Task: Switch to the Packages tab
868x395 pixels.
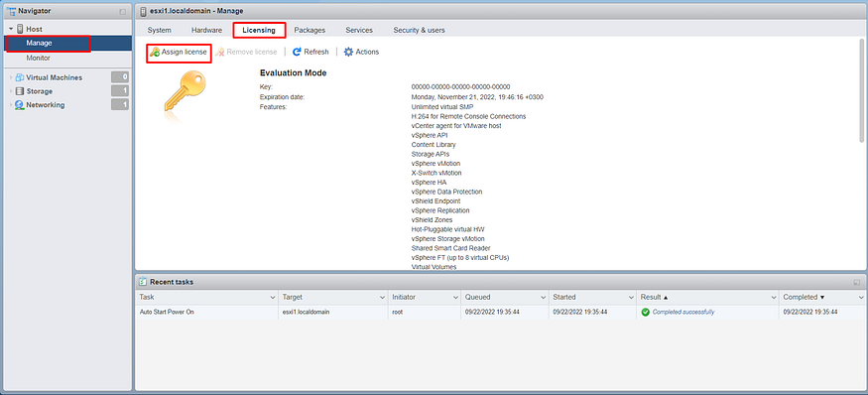Action: coord(310,30)
